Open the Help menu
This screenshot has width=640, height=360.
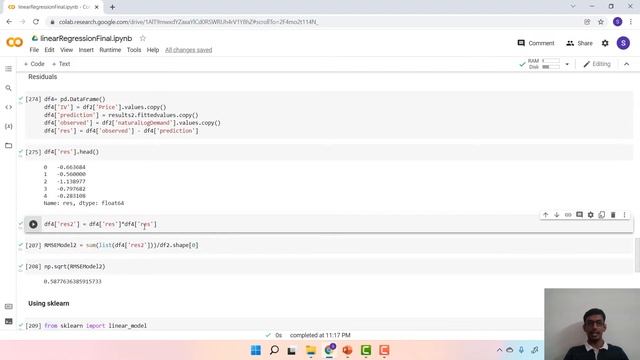153,50
